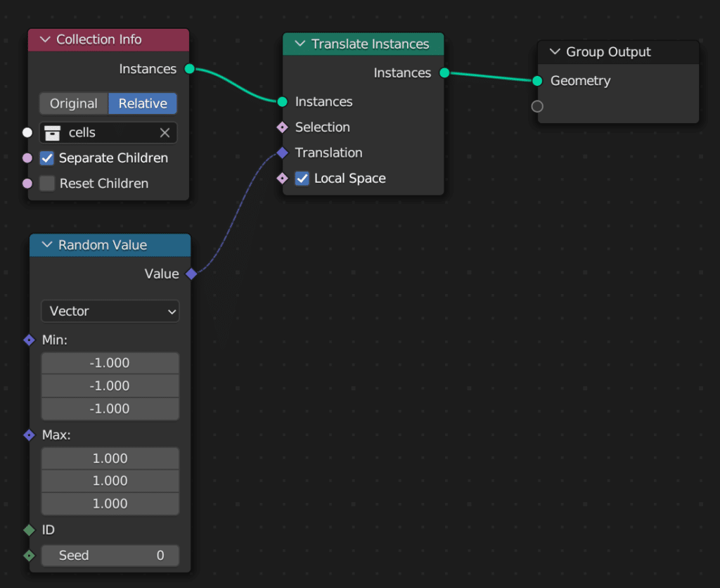This screenshot has width=720, height=588.
Task: Click the Random Value output Value socket
Action: pyautogui.click(x=191, y=274)
